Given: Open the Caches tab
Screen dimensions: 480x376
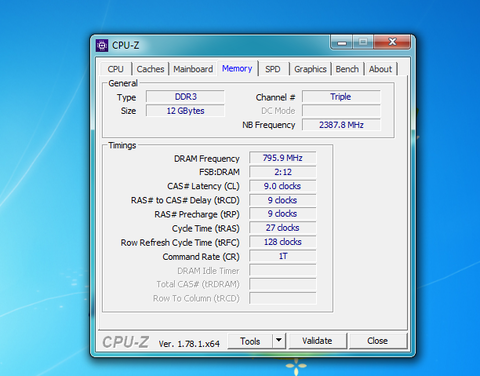Looking at the screenshot, I should coord(150,69).
